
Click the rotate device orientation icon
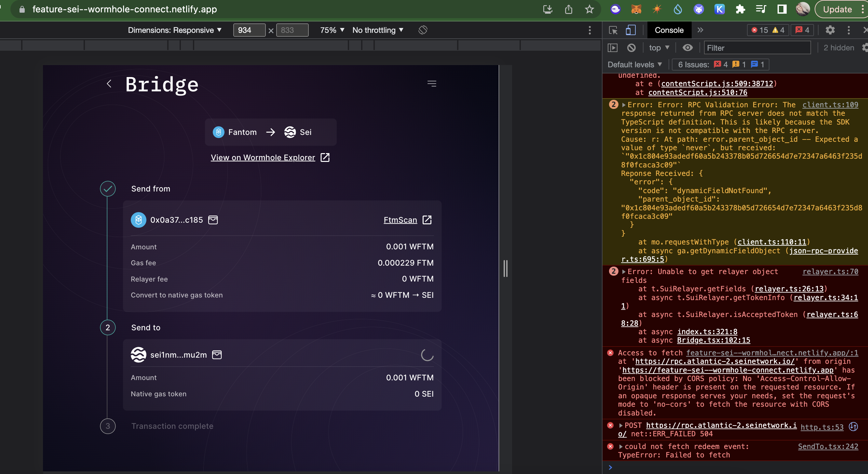(x=423, y=30)
